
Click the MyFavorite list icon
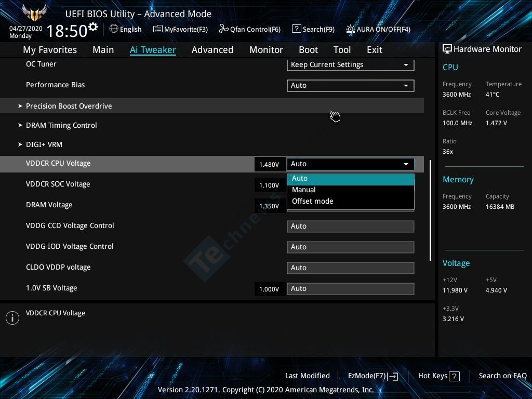[x=157, y=29]
